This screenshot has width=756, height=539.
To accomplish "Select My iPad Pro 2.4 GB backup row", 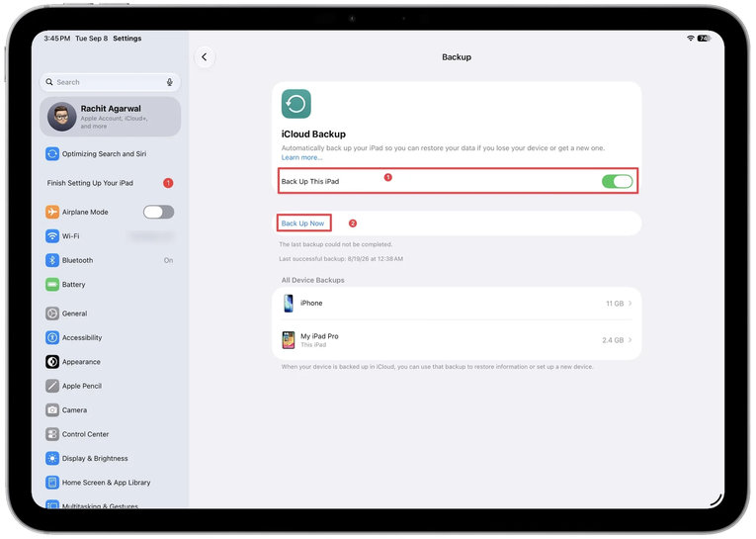I will (457, 340).
